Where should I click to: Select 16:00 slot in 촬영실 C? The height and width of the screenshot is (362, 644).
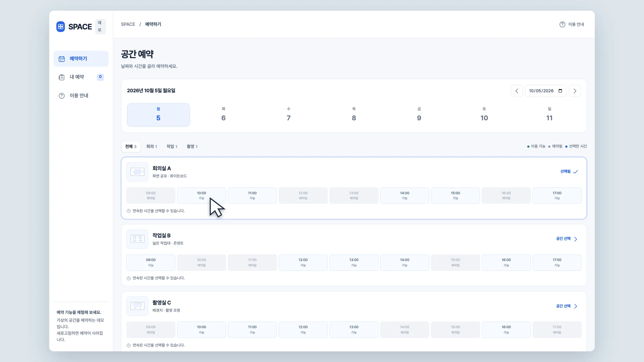506,330
